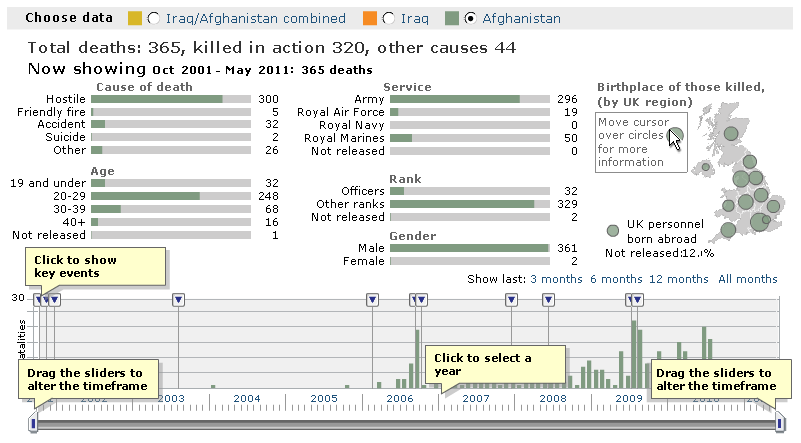The image size is (801, 443).
Task: Select the Iraq radio button
Action: (x=389, y=18)
